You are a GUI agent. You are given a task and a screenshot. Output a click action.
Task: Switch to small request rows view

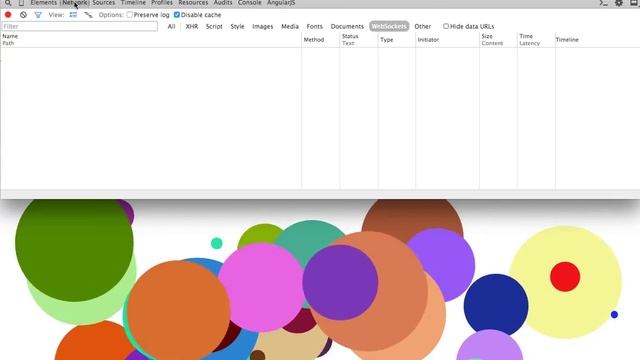[x=88, y=15]
